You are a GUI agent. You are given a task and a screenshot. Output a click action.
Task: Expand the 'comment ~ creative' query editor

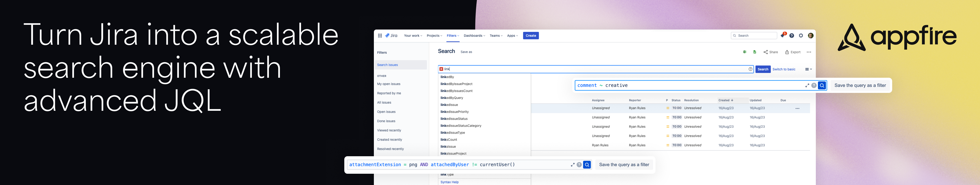click(807, 86)
